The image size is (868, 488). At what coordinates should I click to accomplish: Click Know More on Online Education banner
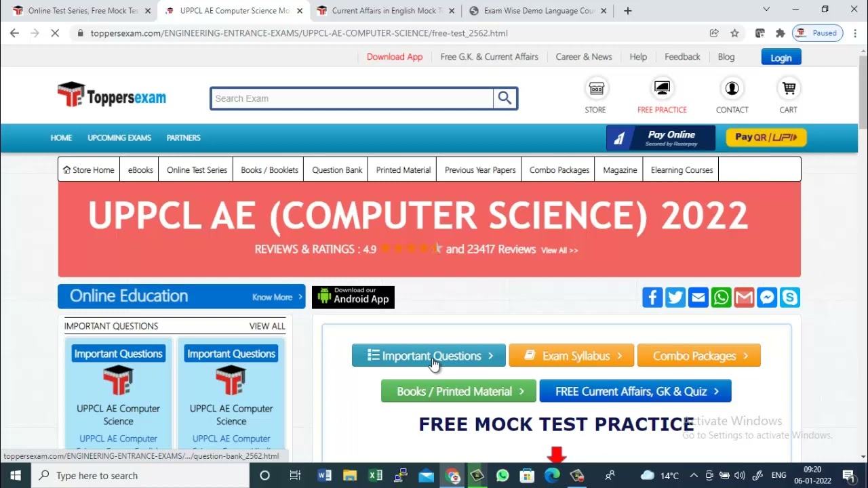click(277, 297)
